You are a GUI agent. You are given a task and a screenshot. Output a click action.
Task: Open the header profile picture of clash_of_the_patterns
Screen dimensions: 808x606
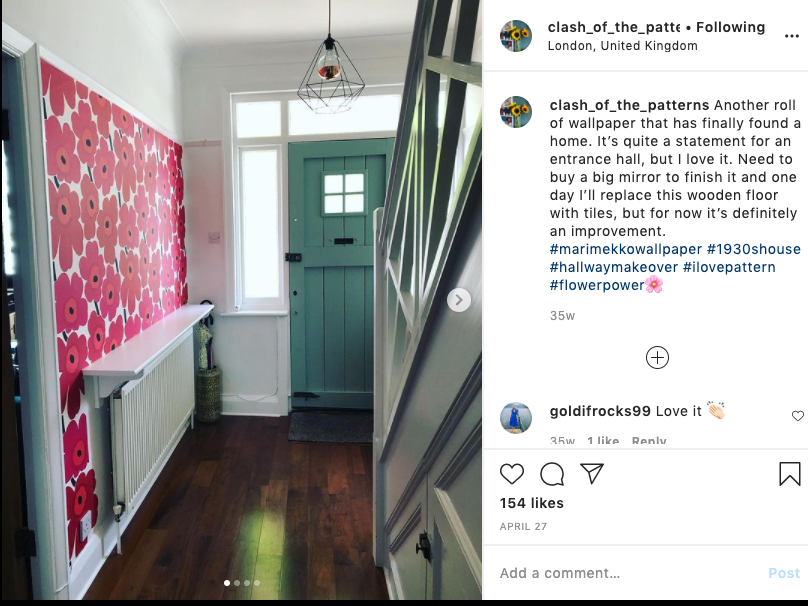tap(516, 36)
